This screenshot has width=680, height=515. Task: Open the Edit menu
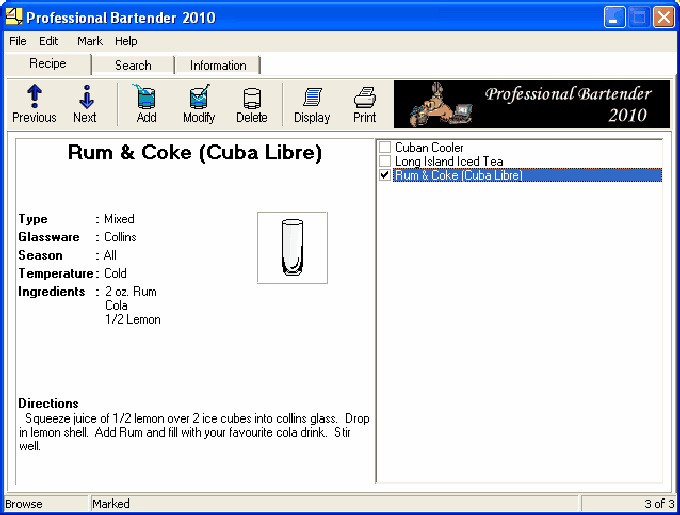coord(49,41)
